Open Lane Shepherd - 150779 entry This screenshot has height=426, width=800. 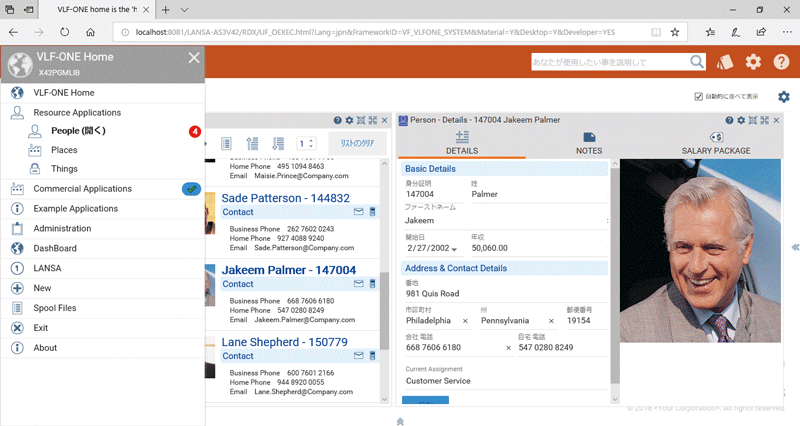click(x=284, y=342)
